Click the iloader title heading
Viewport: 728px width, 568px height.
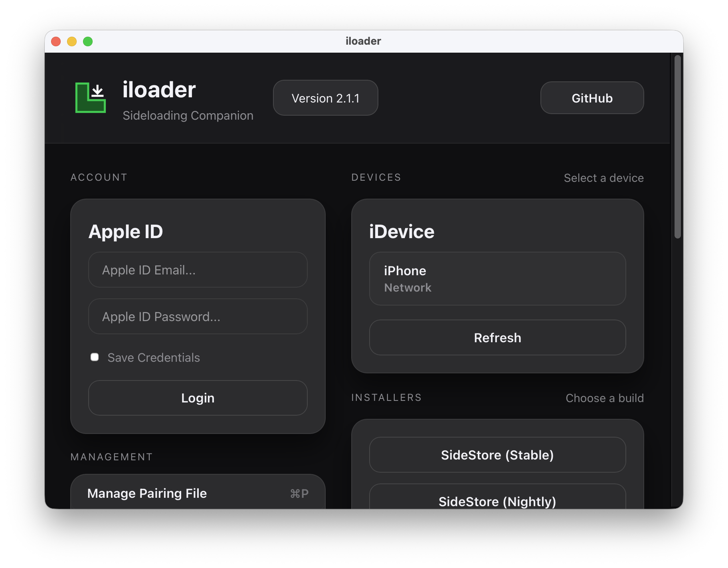(159, 90)
